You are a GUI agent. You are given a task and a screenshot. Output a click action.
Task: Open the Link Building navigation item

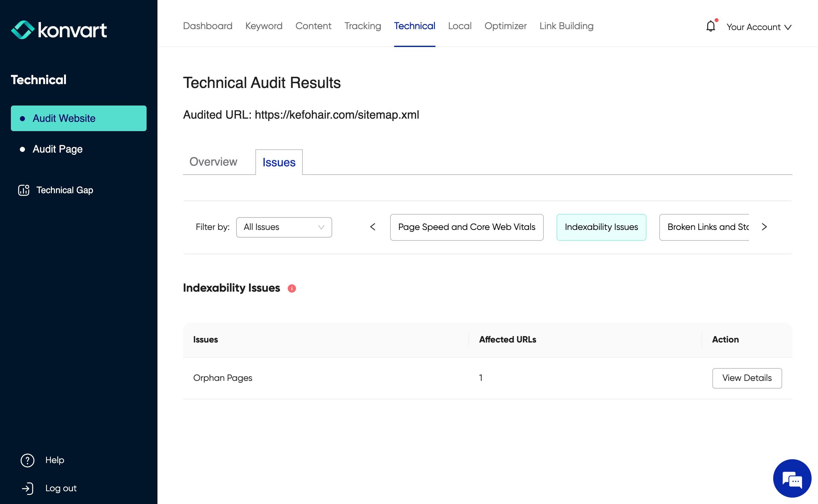pos(566,26)
